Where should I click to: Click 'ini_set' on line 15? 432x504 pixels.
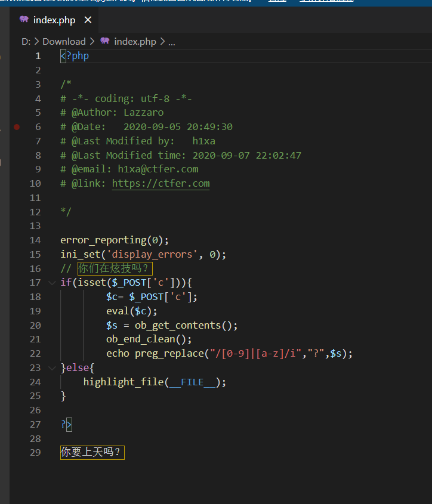click(81, 254)
